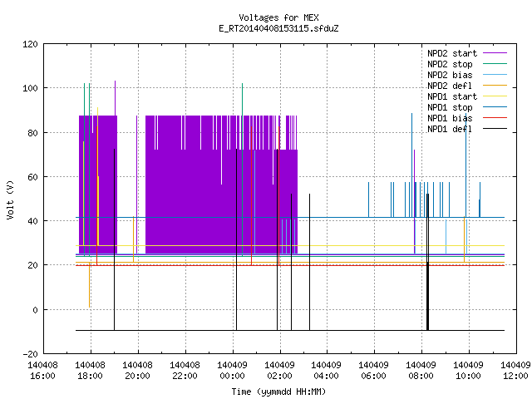The height and width of the screenshot is (399, 532).
Task: Click the green NPD2 stop legend line
Action: [x=495, y=64]
